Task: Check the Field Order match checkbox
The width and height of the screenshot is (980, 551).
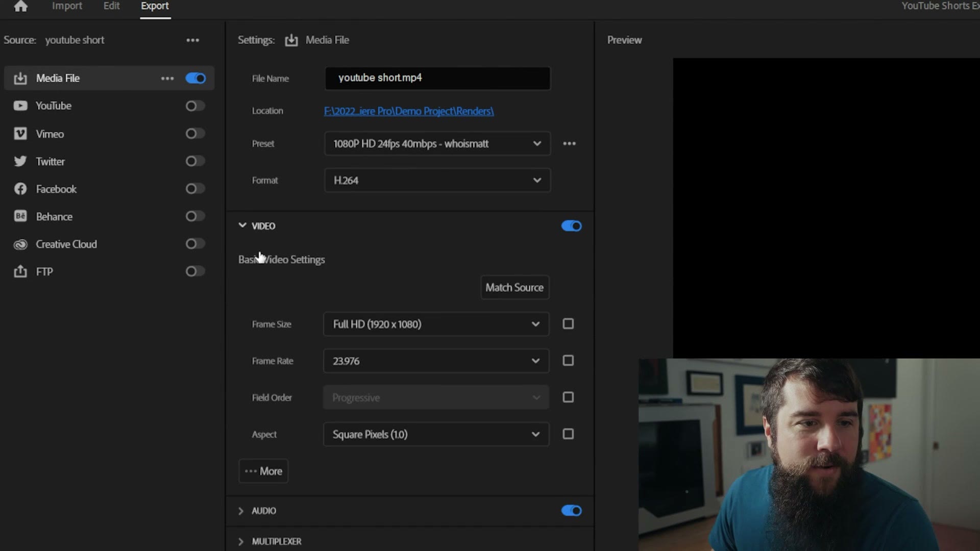Action: (568, 397)
